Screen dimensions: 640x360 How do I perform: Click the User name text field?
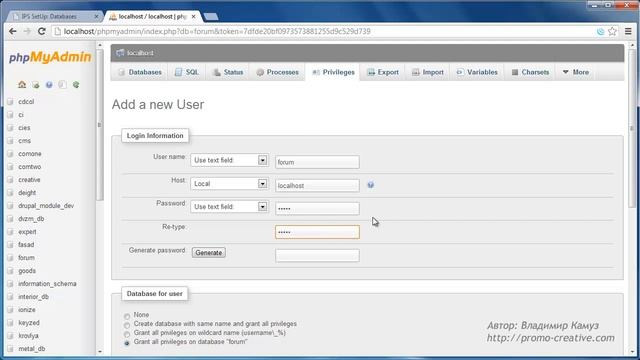click(317, 162)
